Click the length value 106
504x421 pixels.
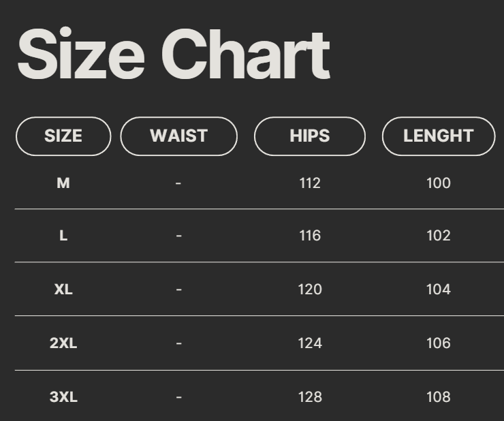coord(438,343)
